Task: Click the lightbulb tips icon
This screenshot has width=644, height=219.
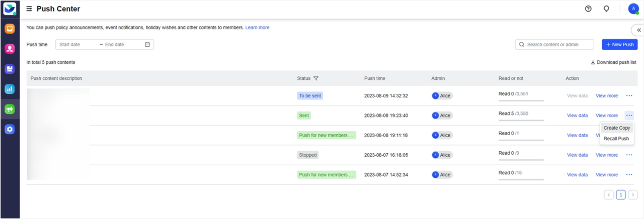Action: [606, 9]
